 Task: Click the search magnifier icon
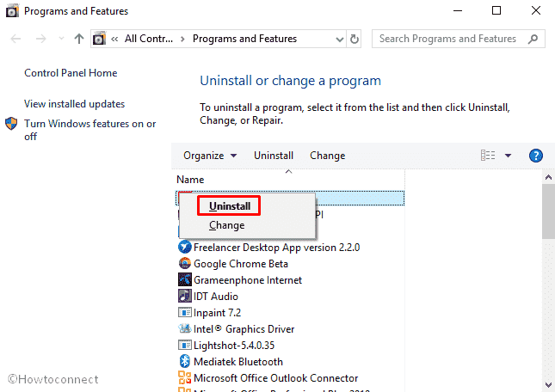point(533,39)
